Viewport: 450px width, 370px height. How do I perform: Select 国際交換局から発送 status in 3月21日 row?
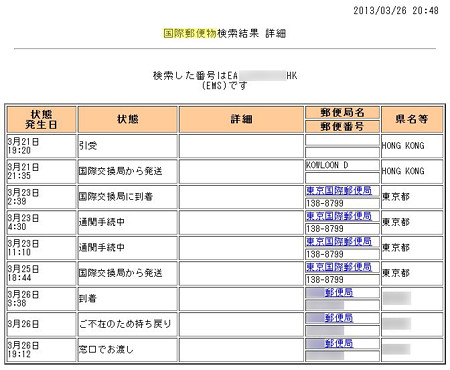click(128, 171)
